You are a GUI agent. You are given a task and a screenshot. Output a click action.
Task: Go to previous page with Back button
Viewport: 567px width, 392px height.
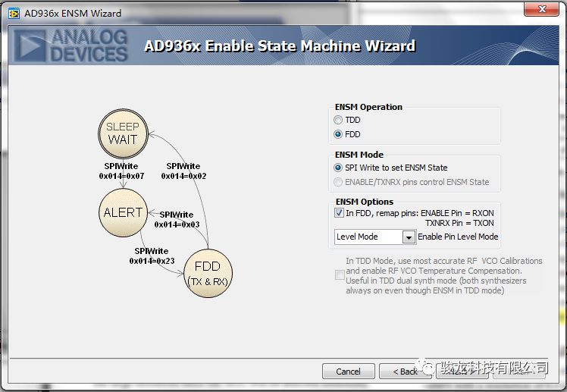406,372
